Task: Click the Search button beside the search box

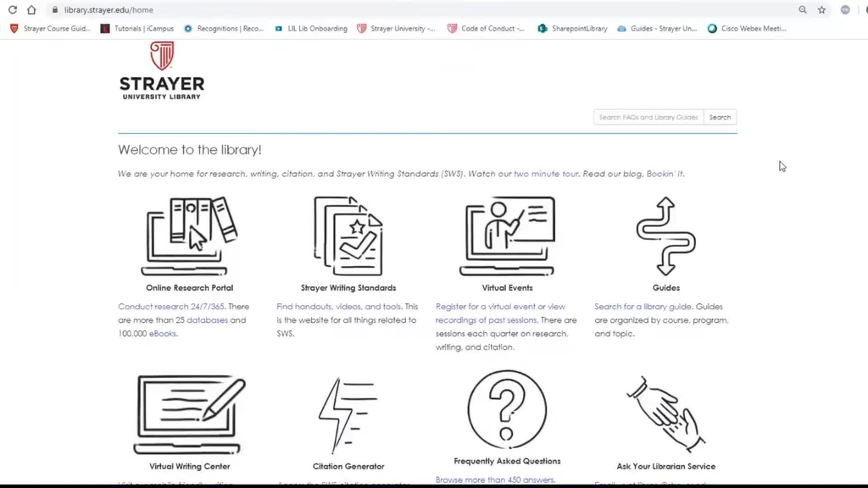Action: point(720,118)
